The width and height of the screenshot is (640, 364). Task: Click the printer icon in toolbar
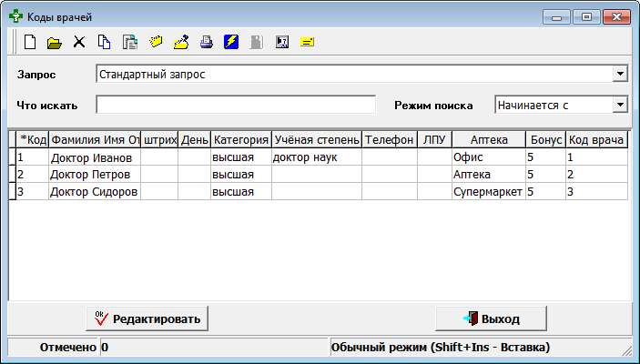tap(206, 42)
